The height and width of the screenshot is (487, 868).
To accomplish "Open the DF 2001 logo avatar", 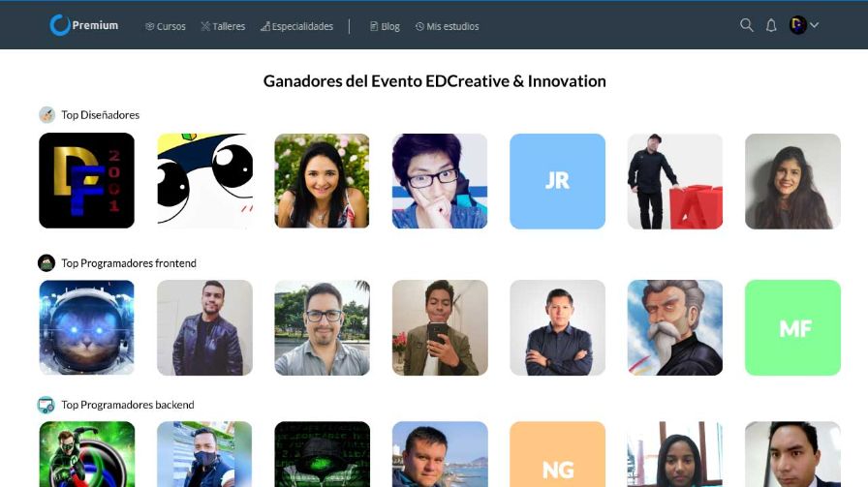I will coord(86,180).
